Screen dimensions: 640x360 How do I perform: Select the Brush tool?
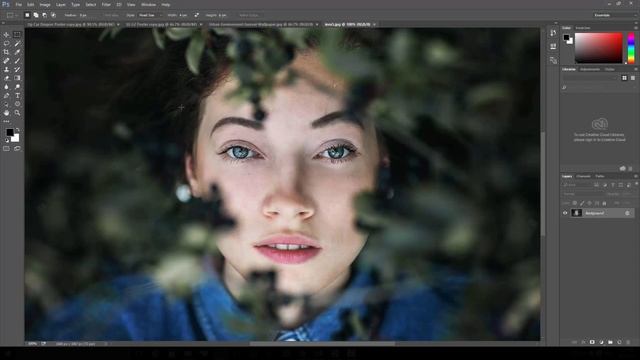[x=17, y=60]
